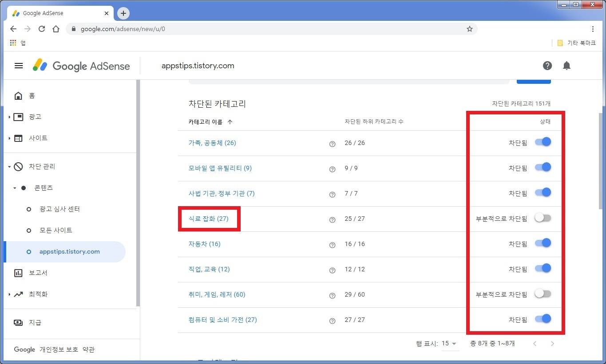Open the rows-per-page dropdown showing 15

tap(449, 344)
